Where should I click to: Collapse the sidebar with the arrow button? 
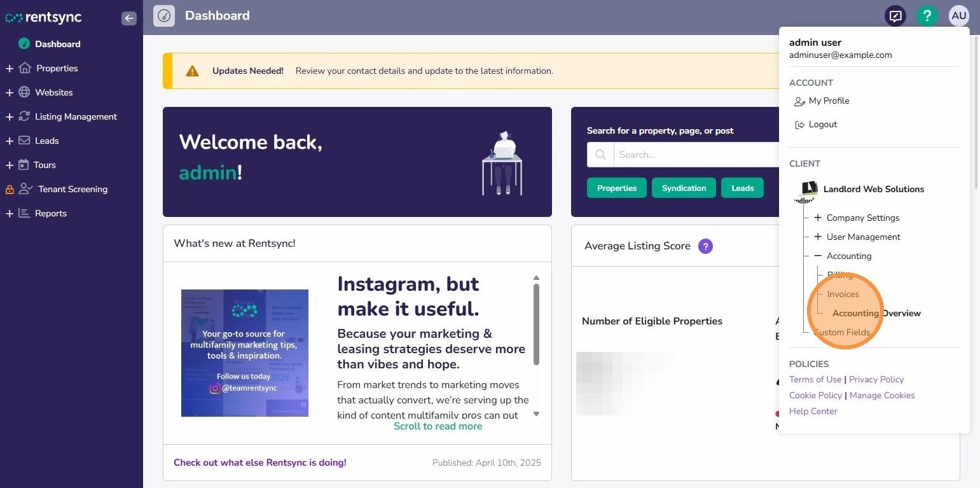pyautogui.click(x=129, y=18)
